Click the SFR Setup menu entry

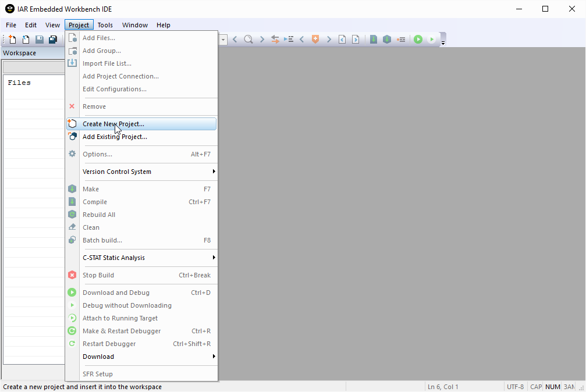pos(141,374)
